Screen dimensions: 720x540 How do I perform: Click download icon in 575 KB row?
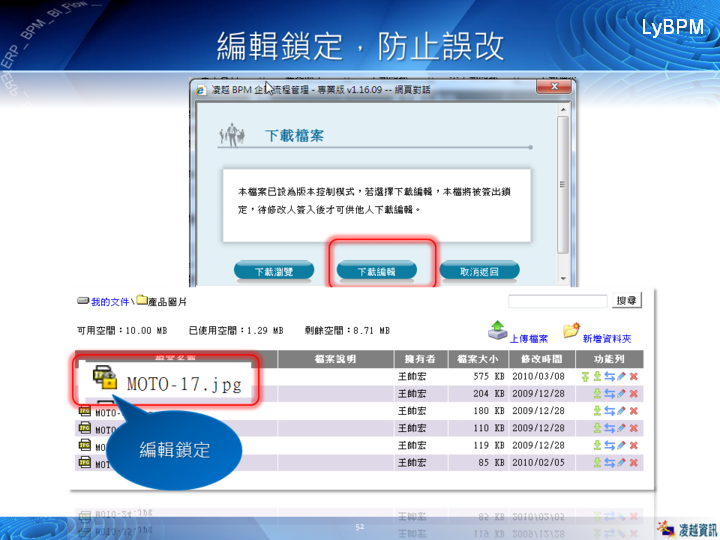point(597,377)
